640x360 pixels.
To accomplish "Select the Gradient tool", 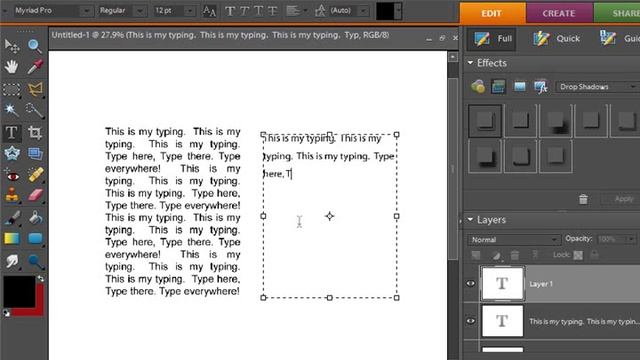I will [x=11, y=238].
